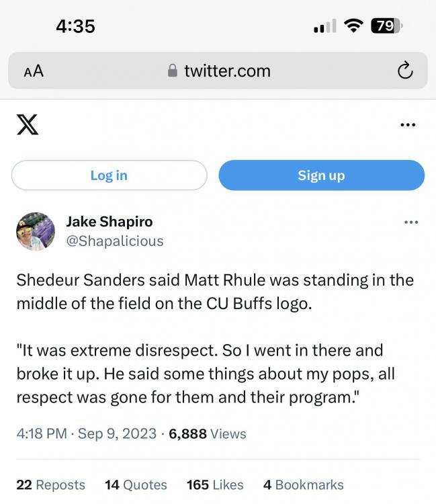View the 22 Reposts list

tap(50, 485)
